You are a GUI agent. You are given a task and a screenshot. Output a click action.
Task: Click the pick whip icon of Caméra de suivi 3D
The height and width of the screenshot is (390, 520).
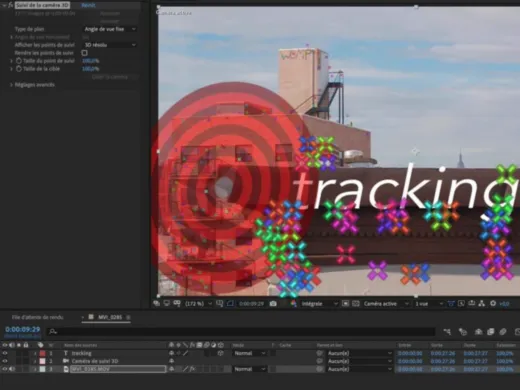pyautogui.click(x=320, y=361)
